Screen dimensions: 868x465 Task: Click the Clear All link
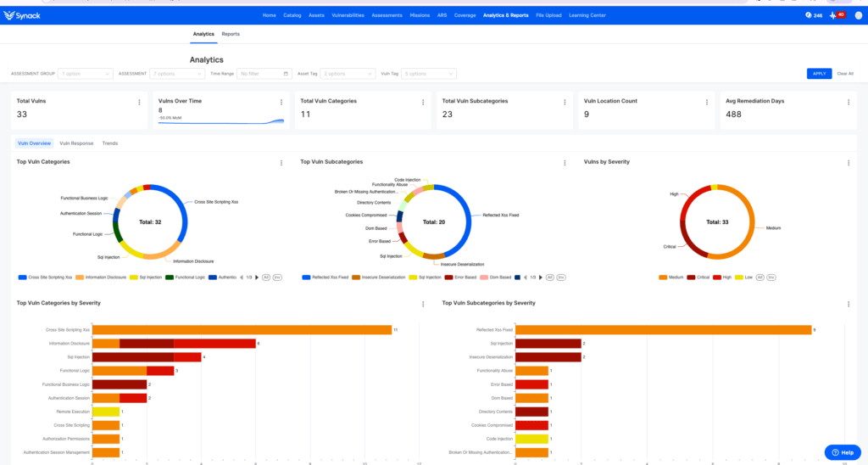click(845, 74)
